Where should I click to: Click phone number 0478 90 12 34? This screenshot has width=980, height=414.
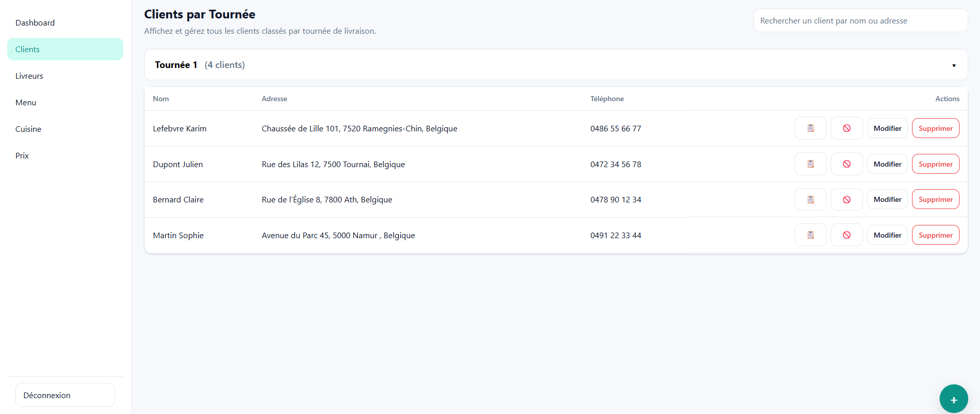click(x=616, y=199)
